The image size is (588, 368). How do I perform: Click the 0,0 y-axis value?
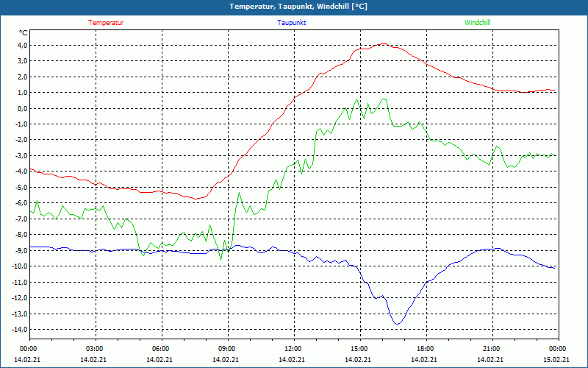22,108
